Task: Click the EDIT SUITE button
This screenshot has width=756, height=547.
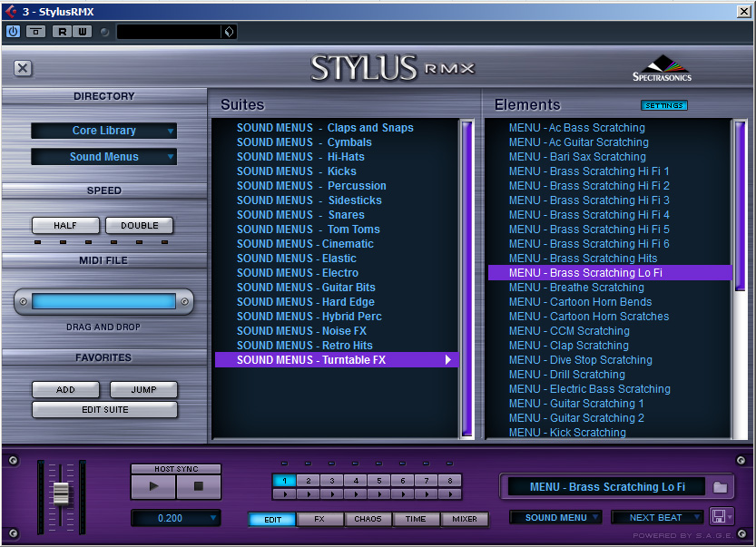Action: click(x=104, y=410)
